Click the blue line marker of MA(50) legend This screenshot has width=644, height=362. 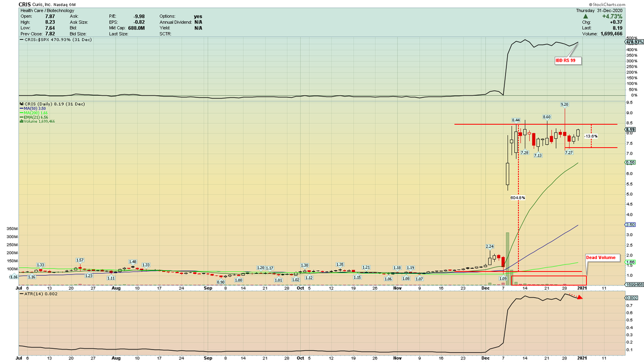click(x=20, y=108)
